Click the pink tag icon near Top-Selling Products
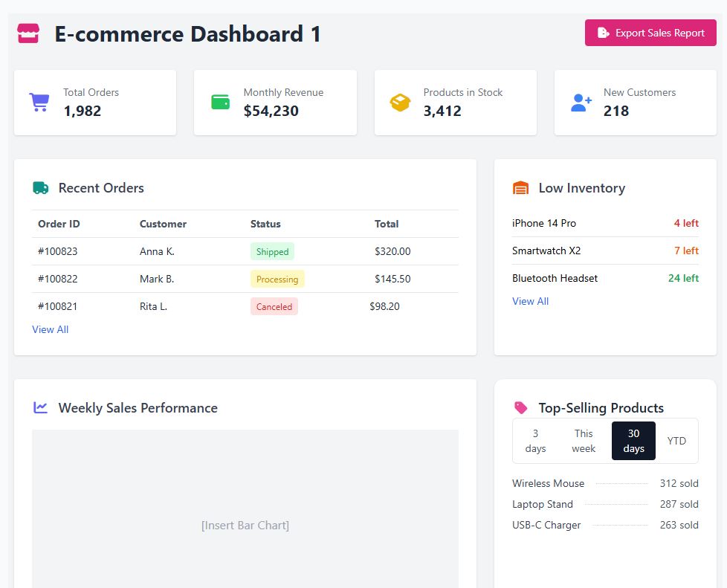 (520, 407)
